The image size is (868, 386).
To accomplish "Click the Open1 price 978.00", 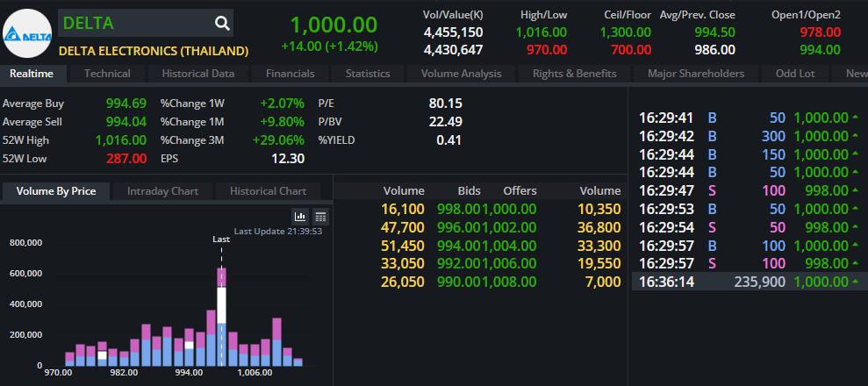I will tap(821, 32).
